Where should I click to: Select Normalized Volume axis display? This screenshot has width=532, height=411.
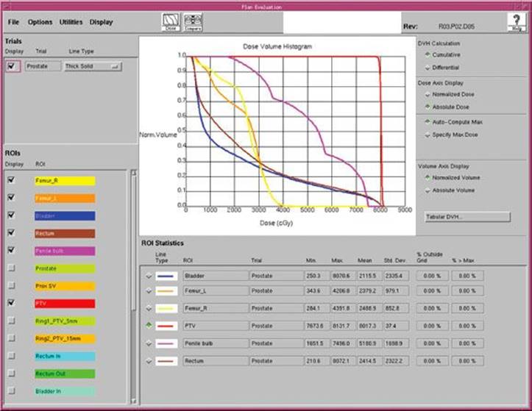point(428,177)
